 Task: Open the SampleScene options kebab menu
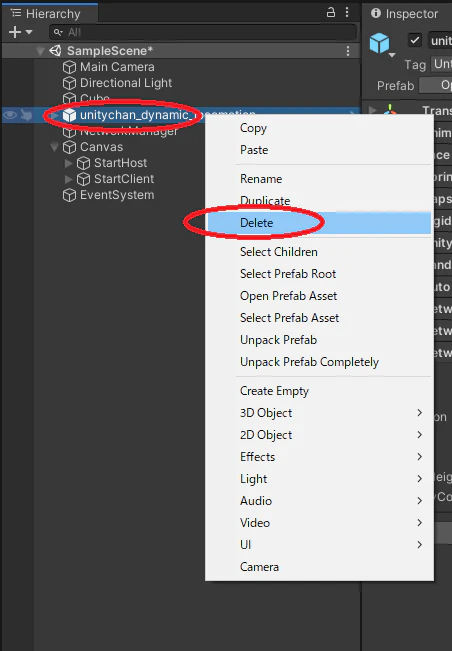click(348, 51)
